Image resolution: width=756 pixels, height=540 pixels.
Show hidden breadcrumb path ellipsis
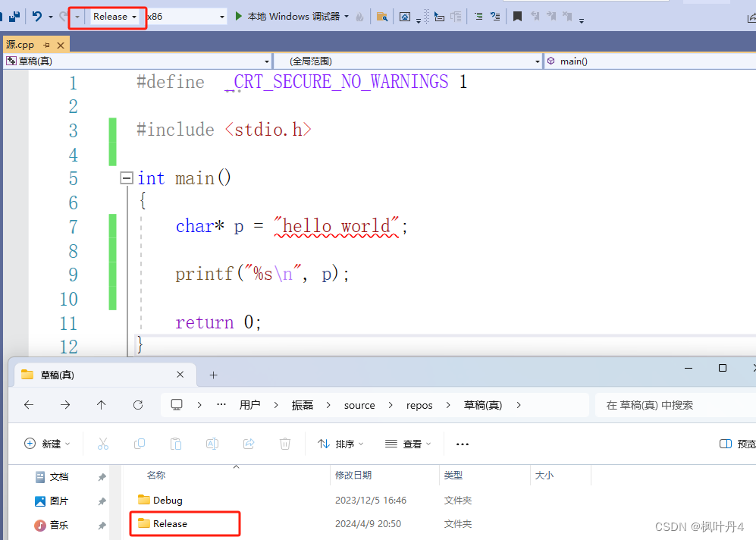tap(221, 404)
